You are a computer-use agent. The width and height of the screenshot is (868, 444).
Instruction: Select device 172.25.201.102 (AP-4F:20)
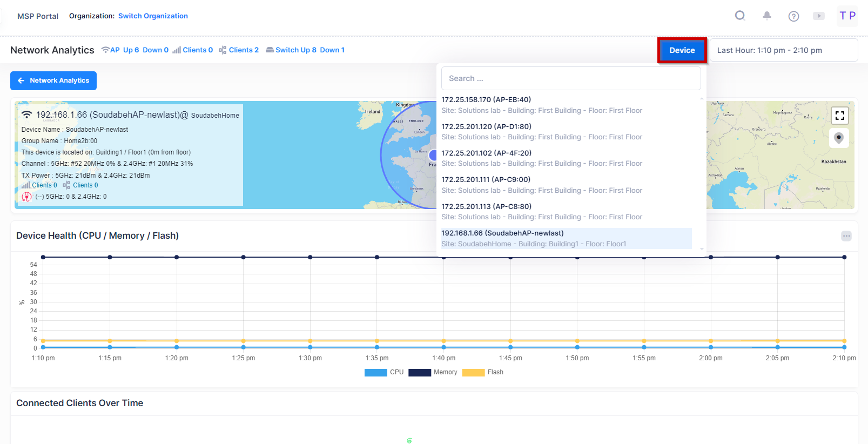coord(567,158)
